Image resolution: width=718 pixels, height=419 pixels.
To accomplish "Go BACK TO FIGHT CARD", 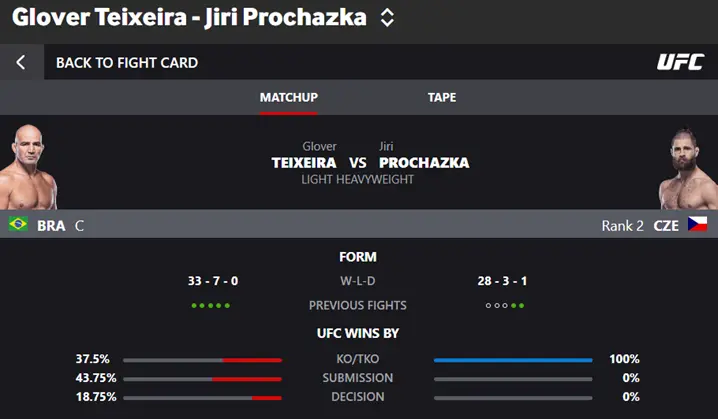I will click(x=127, y=62).
